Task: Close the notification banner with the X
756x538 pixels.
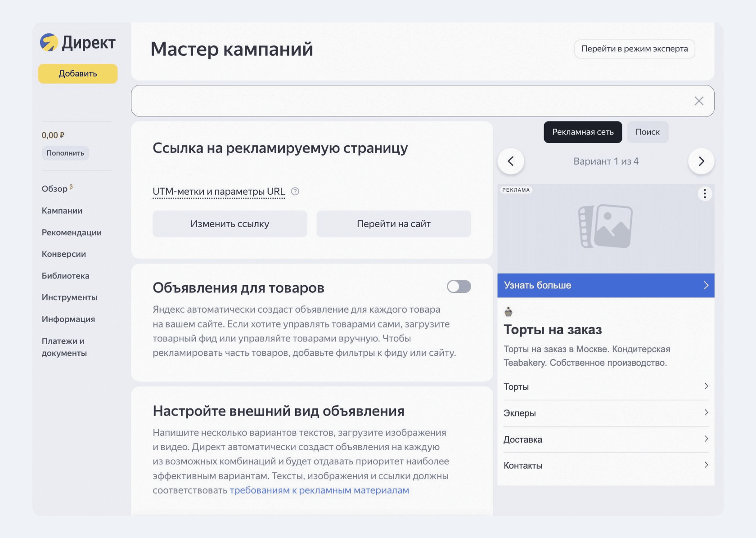Action: (699, 101)
